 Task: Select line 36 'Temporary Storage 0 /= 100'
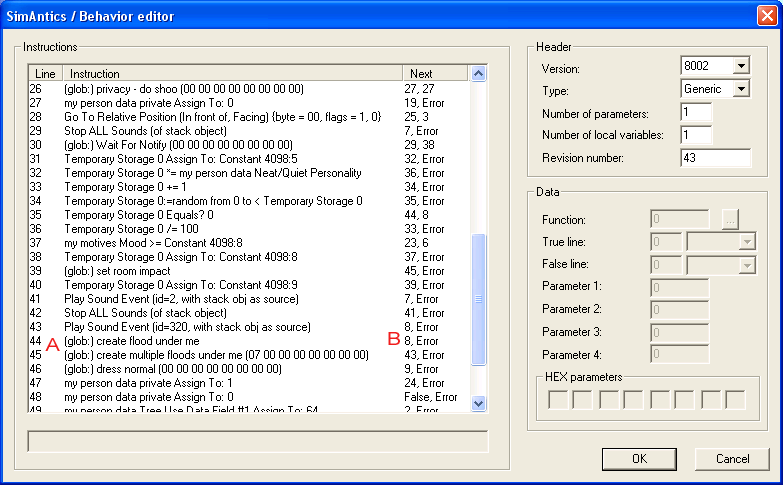[249, 229]
